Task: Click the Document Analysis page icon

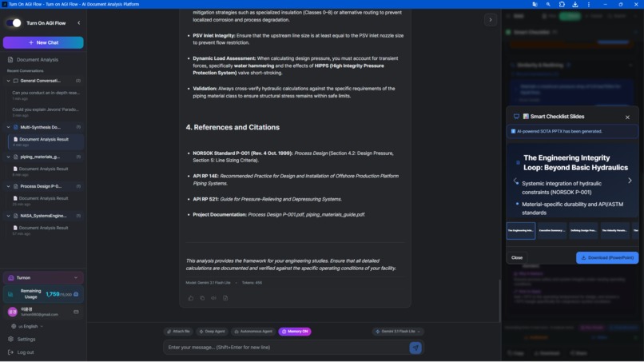Action: [x=10, y=60]
